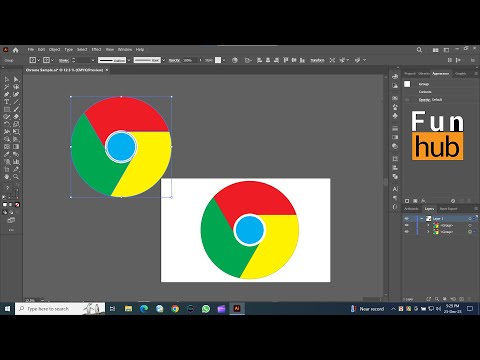Choose the Magic Wand tool
The height and width of the screenshot is (360, 480).
(7, 87)
